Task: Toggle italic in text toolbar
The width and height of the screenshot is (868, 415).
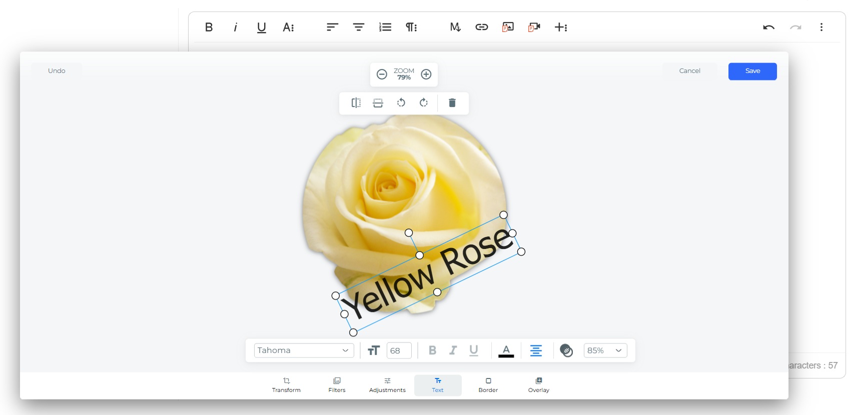Action: 453,350
